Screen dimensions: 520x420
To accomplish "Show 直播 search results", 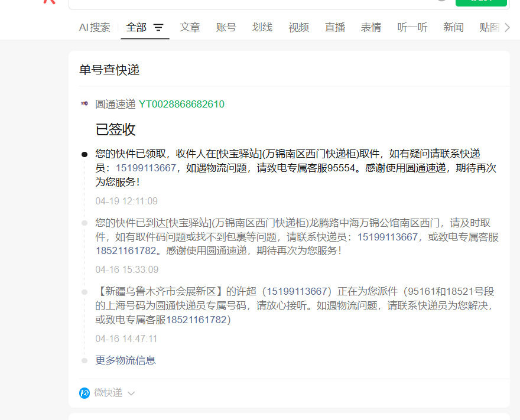I will point(334,27).
